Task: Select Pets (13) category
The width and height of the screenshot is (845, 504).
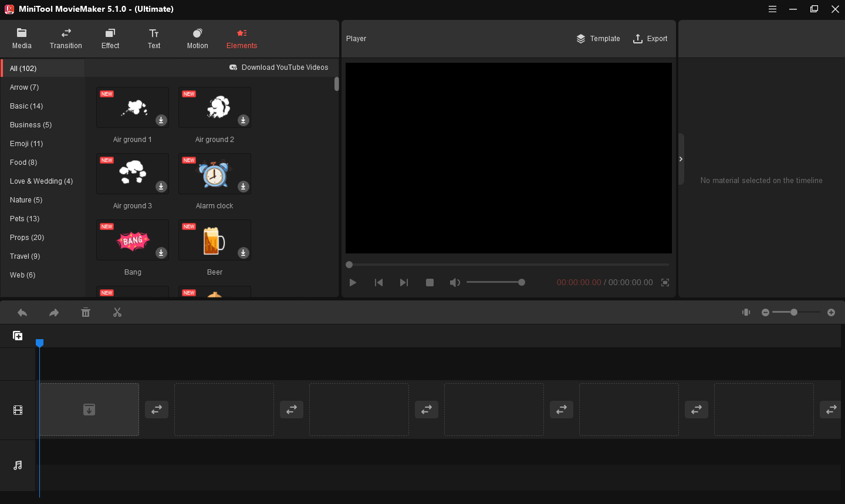Action: click(43, 219)
